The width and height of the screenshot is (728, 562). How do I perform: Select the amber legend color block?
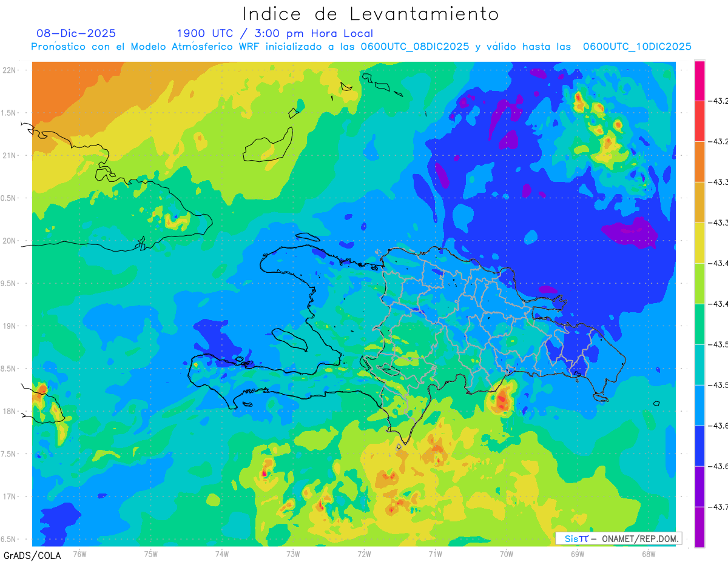coord(699,202)
